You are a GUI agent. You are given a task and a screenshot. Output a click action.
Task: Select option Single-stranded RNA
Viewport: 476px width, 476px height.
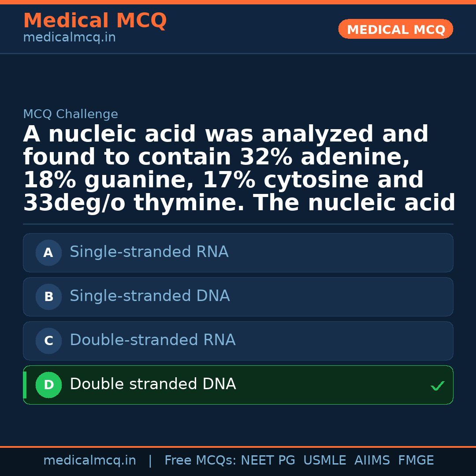[x=149, y=252]
